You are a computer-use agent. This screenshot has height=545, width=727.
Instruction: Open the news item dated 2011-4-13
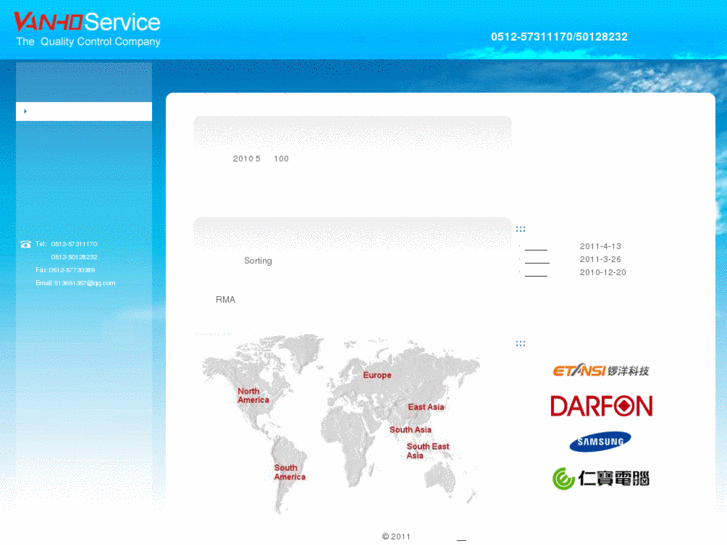(x=536, y=247)
